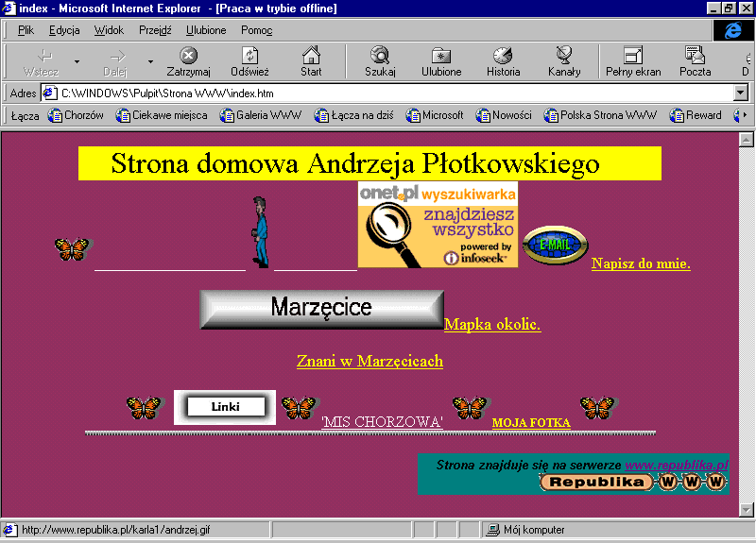This screenshot has width=756, height=543.
Task: Open the Kanały channels icon
Action: (564, 61)
